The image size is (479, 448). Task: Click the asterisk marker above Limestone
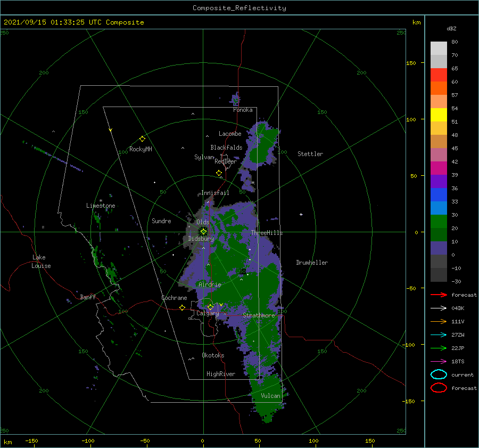[x=101, y=201]
